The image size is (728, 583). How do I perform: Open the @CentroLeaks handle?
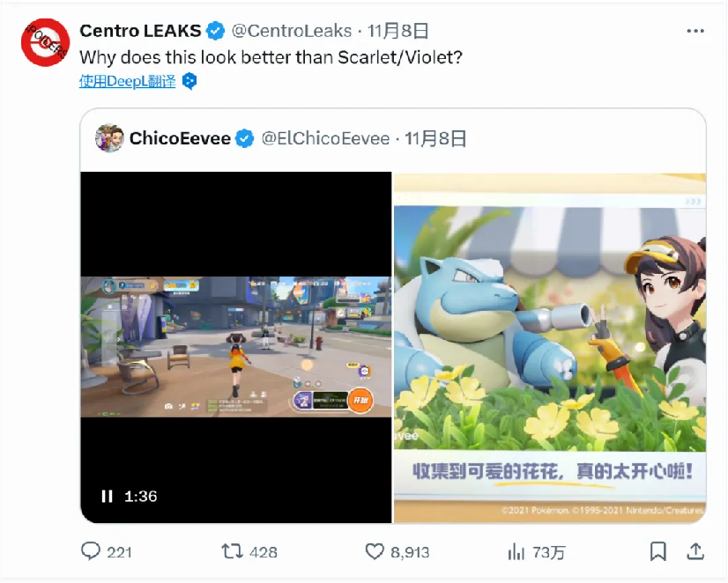tap(292, 31)
